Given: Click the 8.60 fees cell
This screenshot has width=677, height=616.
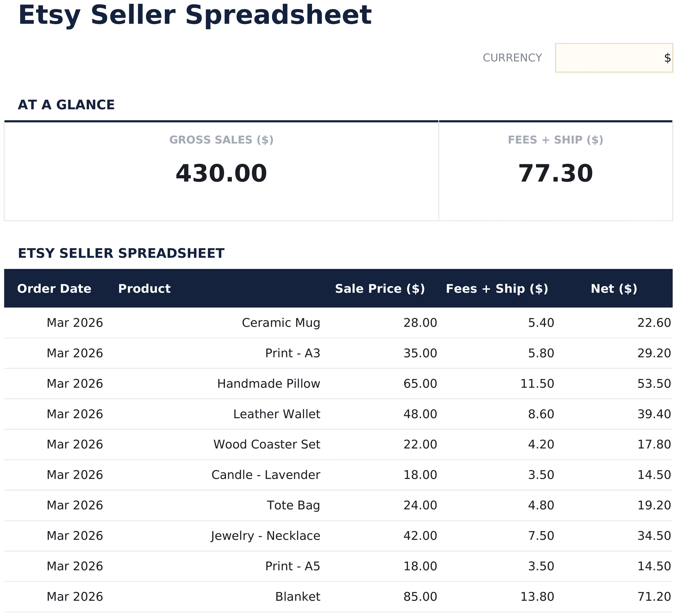Looking at the screenshot, I should [541, 414].
